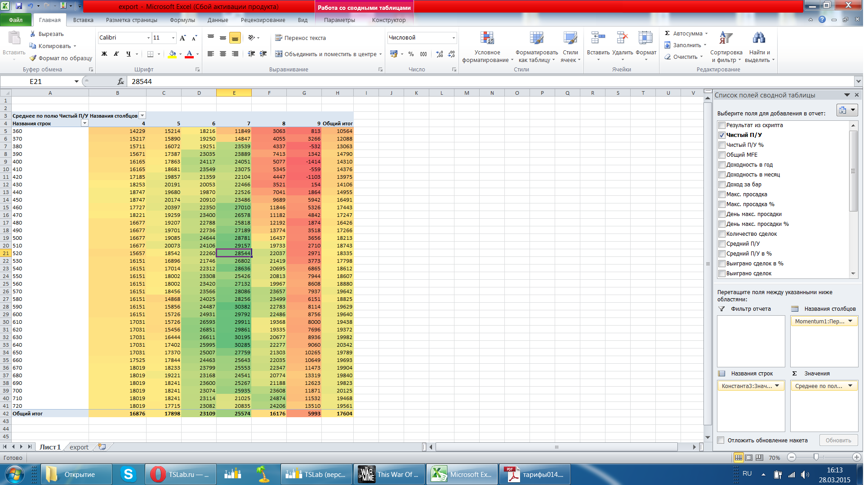Click the insert function fx icon
This screenshot has height=485, width=868.
click(120, 81)
